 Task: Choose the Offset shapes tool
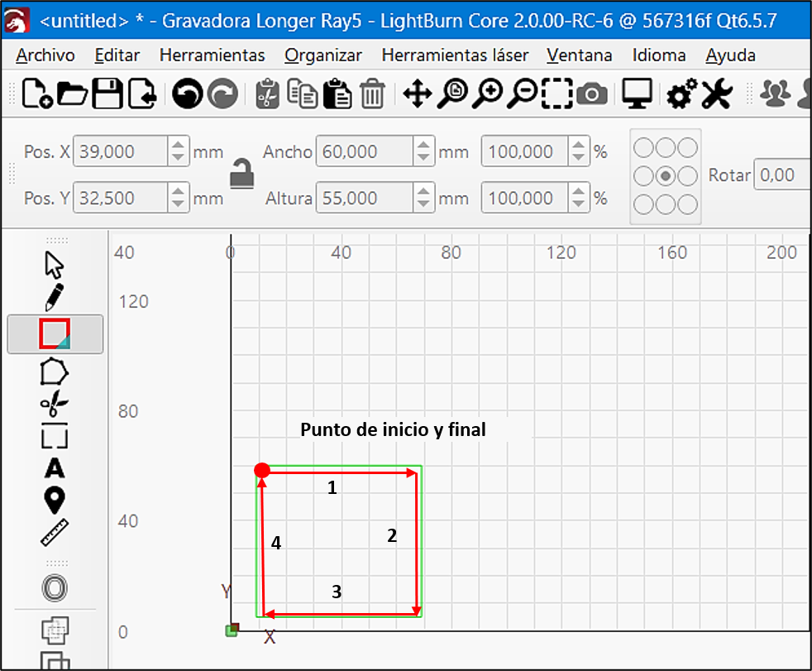coord(55,588)
